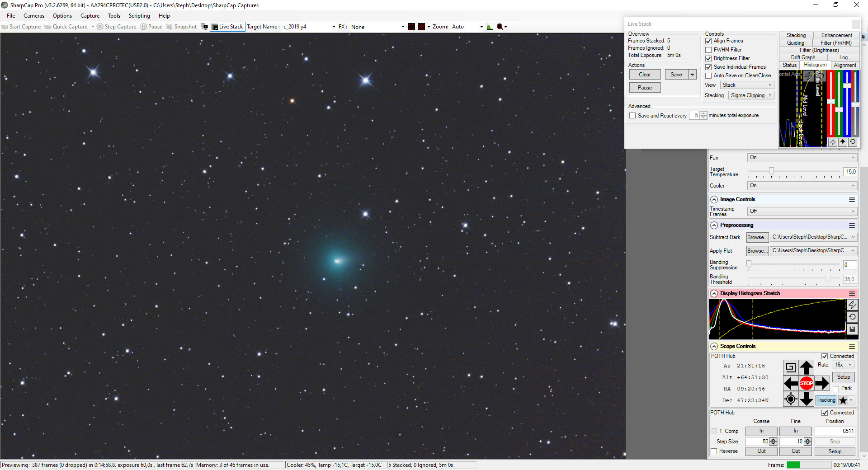Adjust the Banding Threshold slider

(x=828, y=279)
